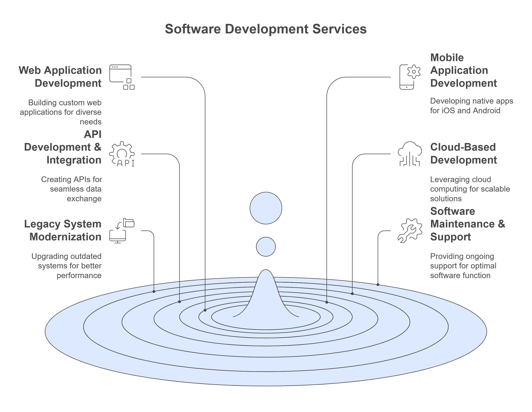Screen dimensions: 532x412
Task: Click the mobile phone with gear icon
Action: [x=410, y=77]
